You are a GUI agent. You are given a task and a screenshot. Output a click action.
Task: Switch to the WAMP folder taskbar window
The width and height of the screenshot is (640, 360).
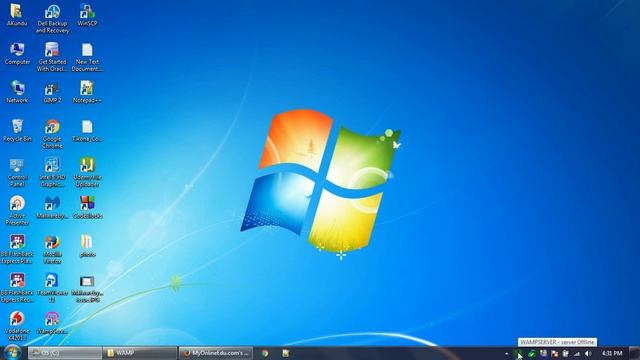pos(140,353)
